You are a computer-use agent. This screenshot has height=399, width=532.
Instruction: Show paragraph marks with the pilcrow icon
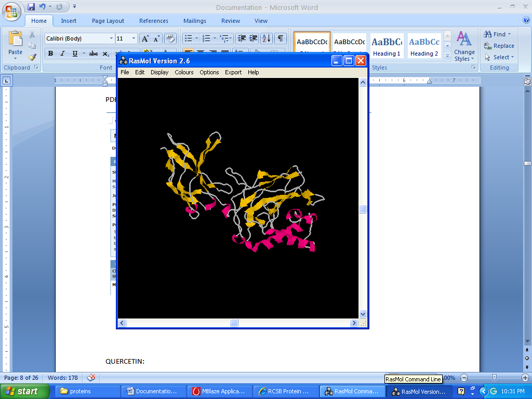281,38
